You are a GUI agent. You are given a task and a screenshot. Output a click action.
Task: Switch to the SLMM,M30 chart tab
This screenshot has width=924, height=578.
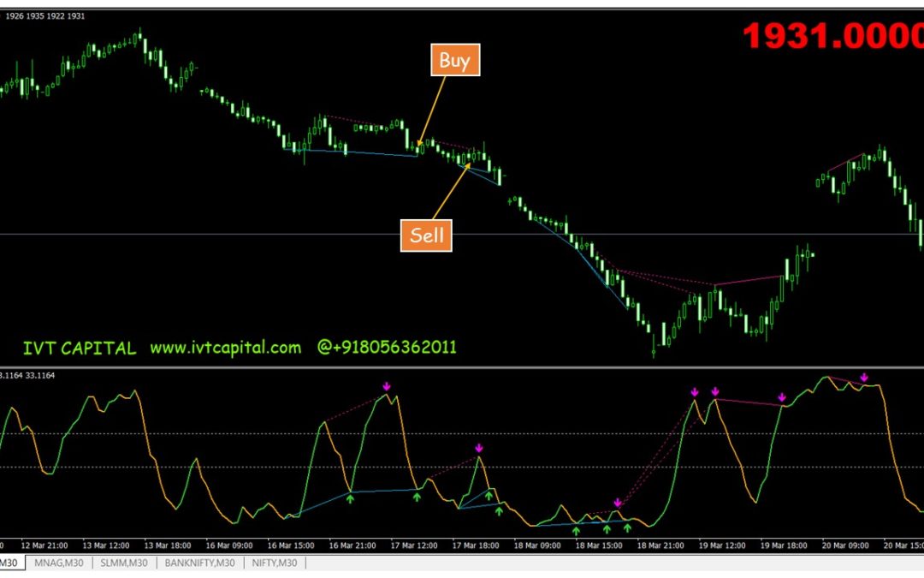tap(124, 563)
